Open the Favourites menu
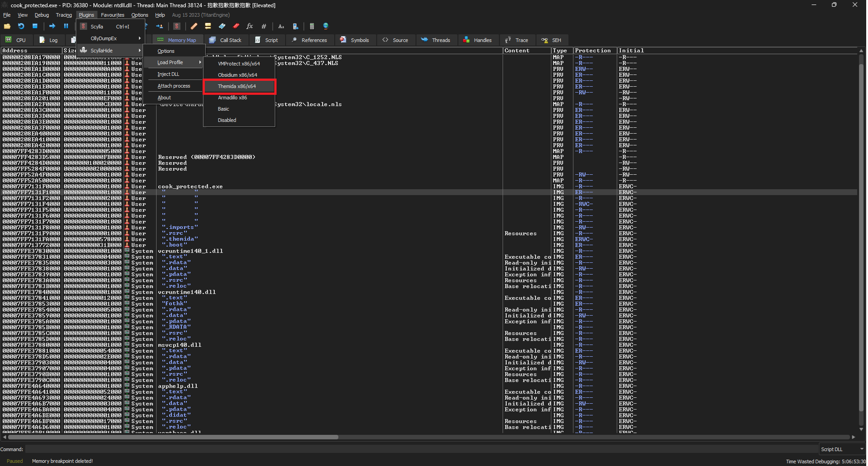Screen dimensions: 868x466 pyautogui.click(x=112, y=15)
